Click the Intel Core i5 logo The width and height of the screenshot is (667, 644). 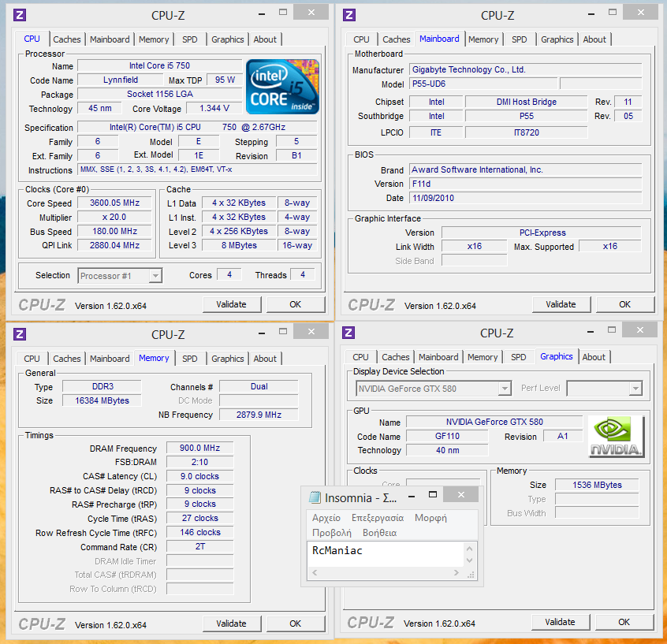[282, 86]
